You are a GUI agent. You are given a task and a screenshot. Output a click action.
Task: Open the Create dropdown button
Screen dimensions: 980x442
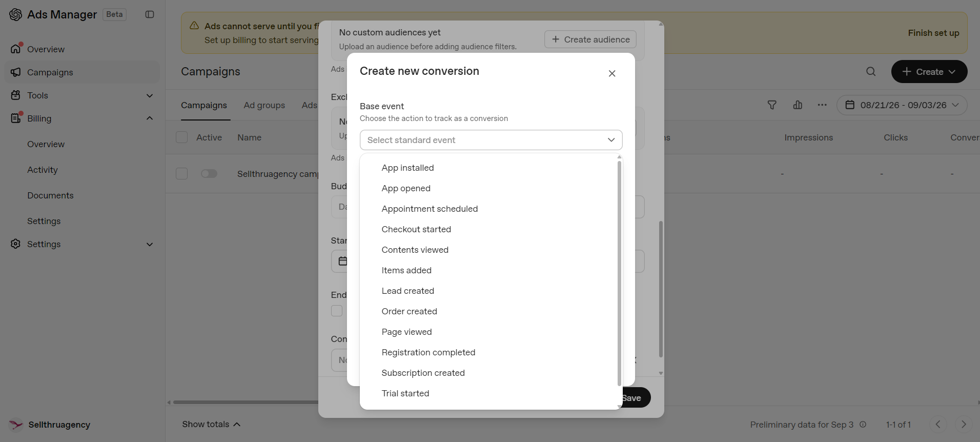pos(929,72)
